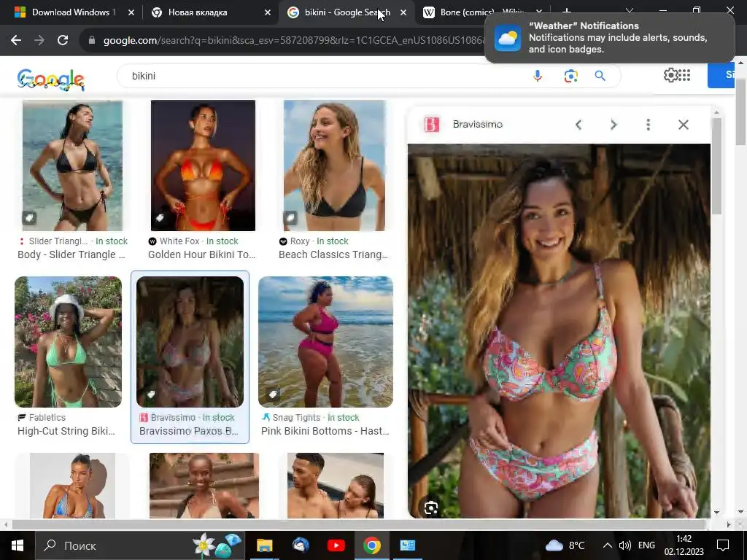Screen dimensions: 747x560
Task: Open the volume control in the tray
Action: 624,545
